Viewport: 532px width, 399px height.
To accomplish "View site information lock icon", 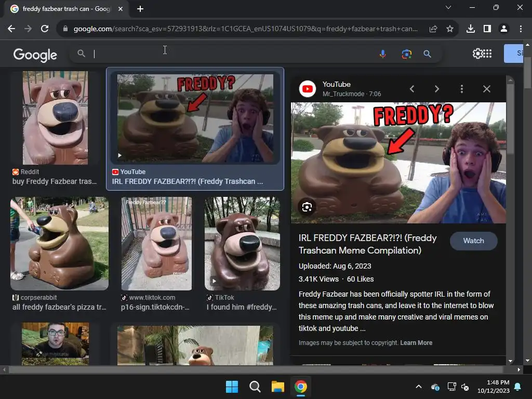I will pos(65,29).
